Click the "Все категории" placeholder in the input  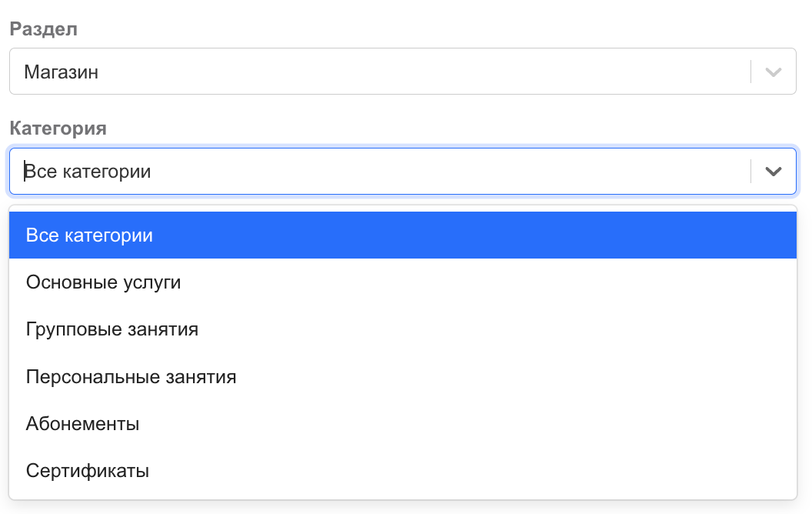89,172
